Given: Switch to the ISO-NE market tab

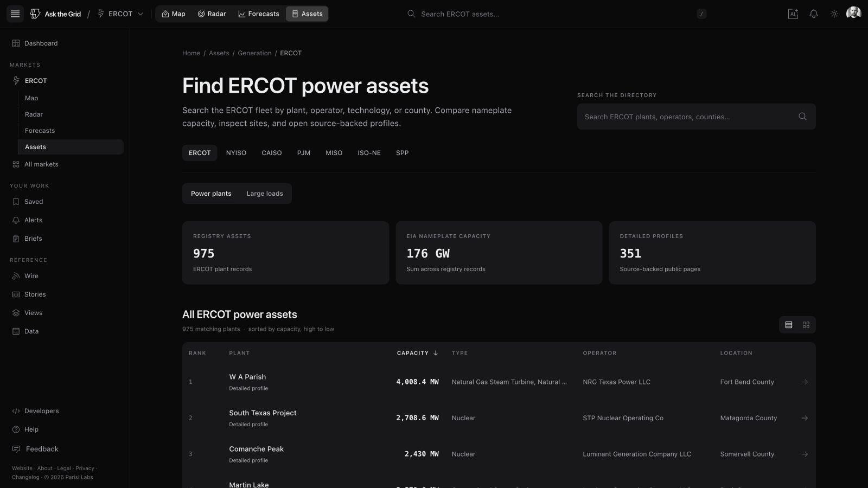Looking at the screenshot, I should [x=369, y=153].
